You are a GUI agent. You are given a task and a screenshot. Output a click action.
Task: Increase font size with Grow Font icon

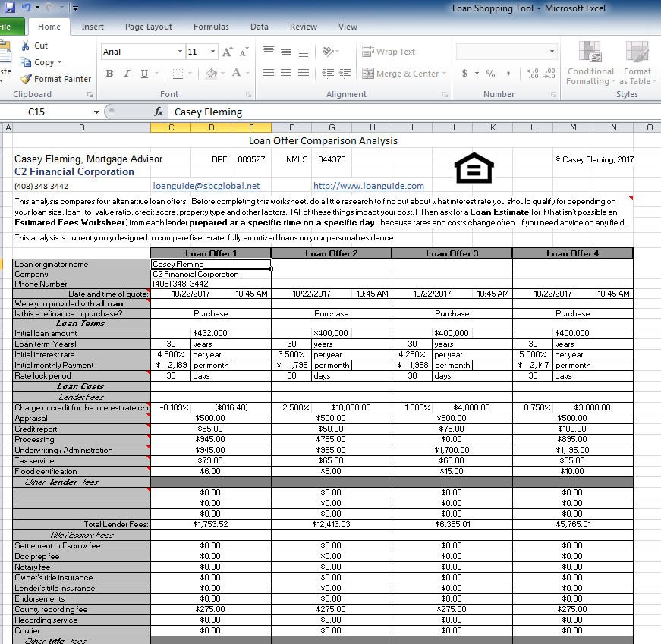227,52
